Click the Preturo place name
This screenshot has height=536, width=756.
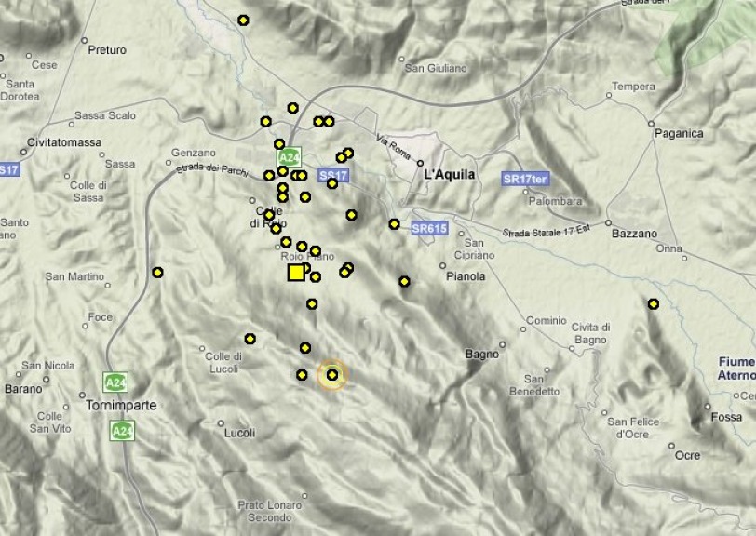click(107, 49)
